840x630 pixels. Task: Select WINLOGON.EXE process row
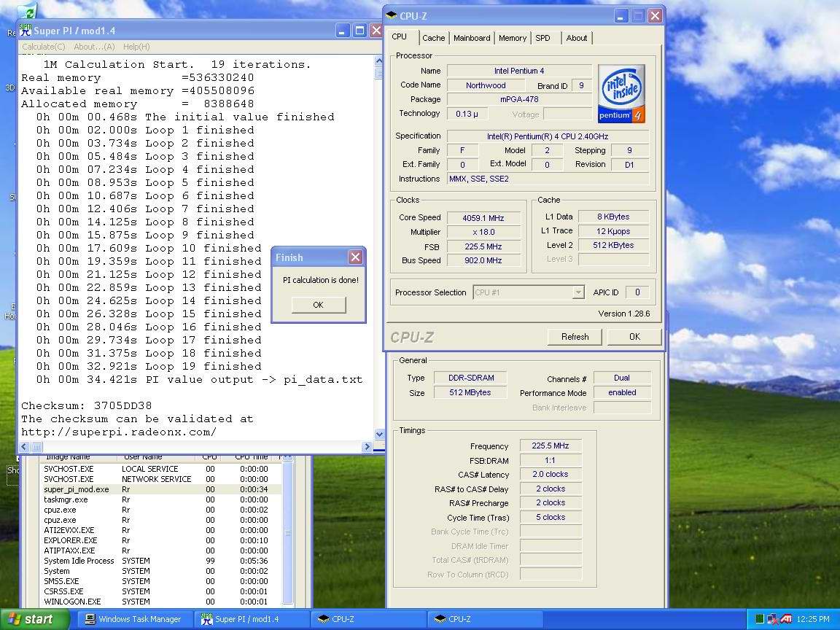(x=162, y=601)
